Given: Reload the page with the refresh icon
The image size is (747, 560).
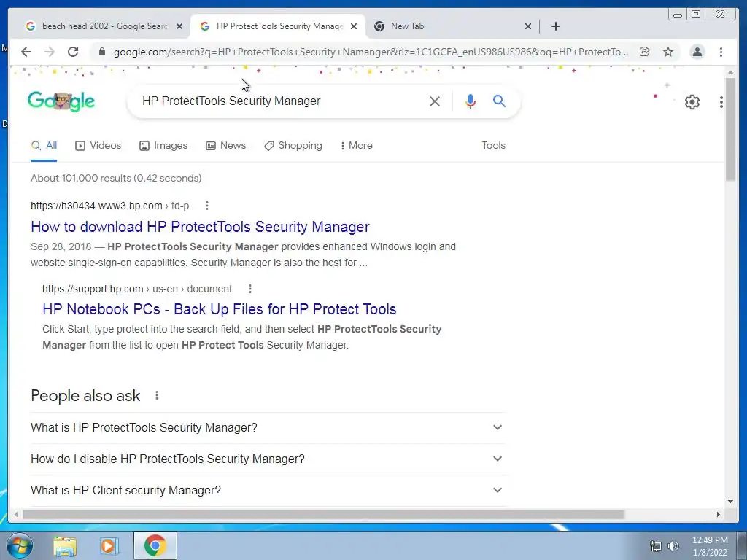Looking at the screenshot, I should (x=73, y=52).
